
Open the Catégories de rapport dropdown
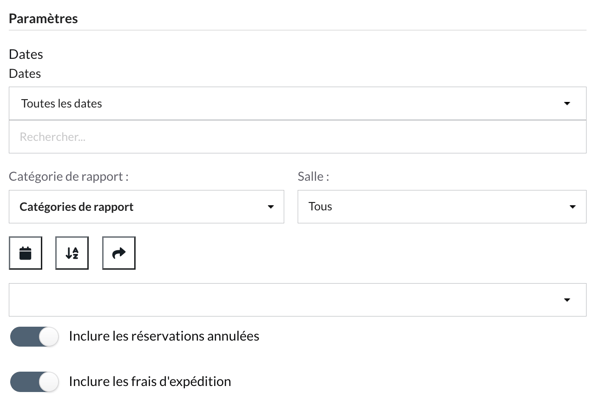[x=147, y=207]
